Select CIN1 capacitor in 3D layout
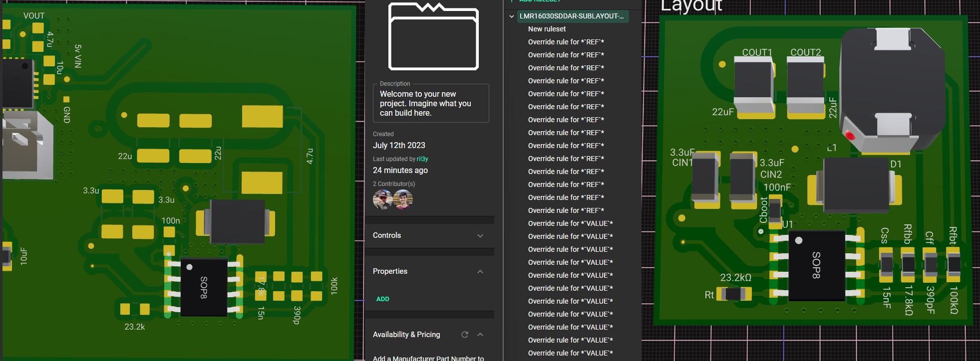The image size is (980, 361). (705, 180)
